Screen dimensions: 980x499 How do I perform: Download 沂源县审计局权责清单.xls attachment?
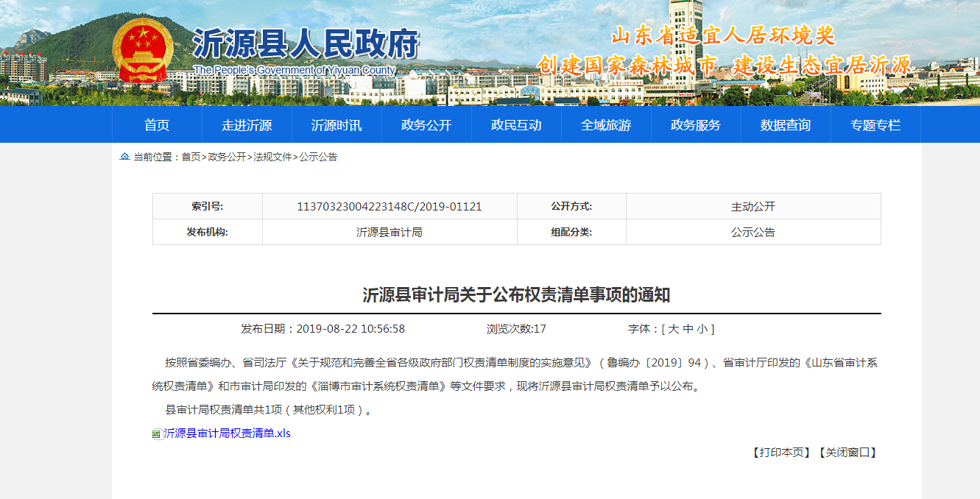click(227, 433)
